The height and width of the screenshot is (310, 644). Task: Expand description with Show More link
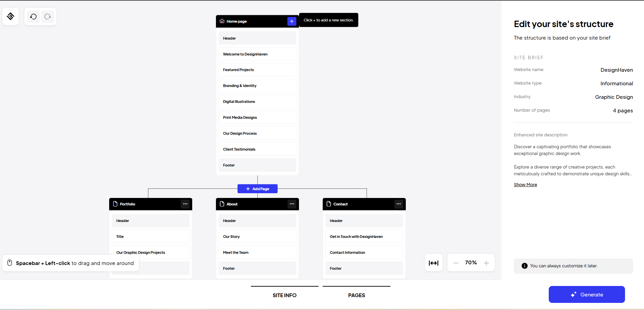click(x=525, y=185)
